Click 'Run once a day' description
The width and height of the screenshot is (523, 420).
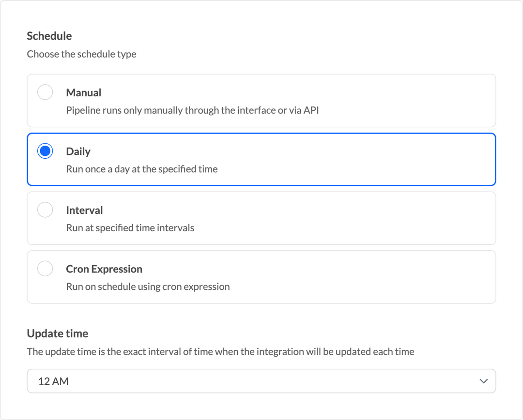[142, 169]
